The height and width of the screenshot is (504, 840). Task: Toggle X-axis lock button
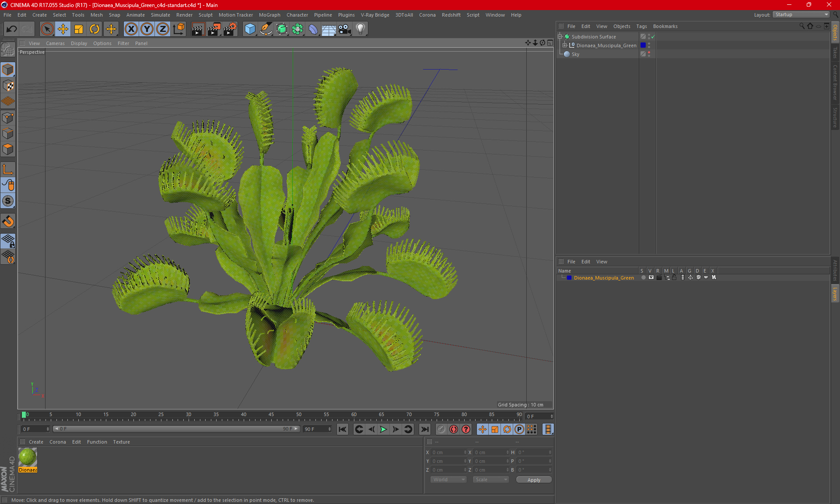click(131, 29)
